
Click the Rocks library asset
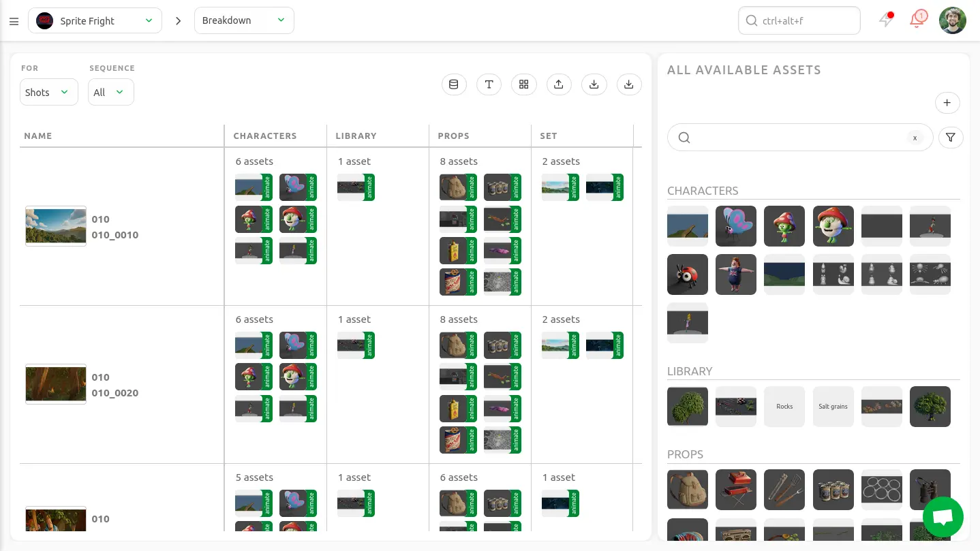click(784, 407)
